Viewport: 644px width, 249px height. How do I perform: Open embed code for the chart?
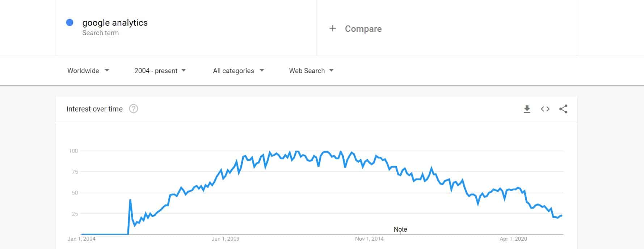point(545,109)
